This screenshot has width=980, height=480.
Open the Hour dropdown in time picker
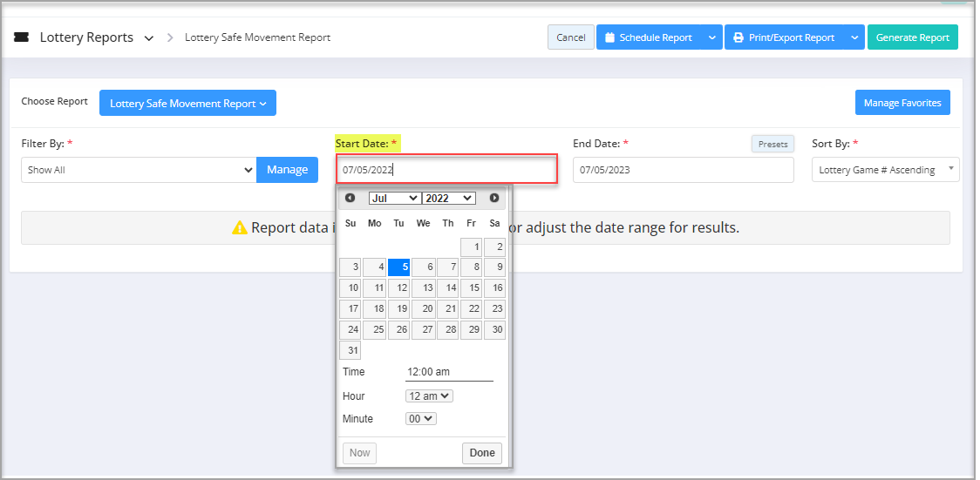pos(429,396)
